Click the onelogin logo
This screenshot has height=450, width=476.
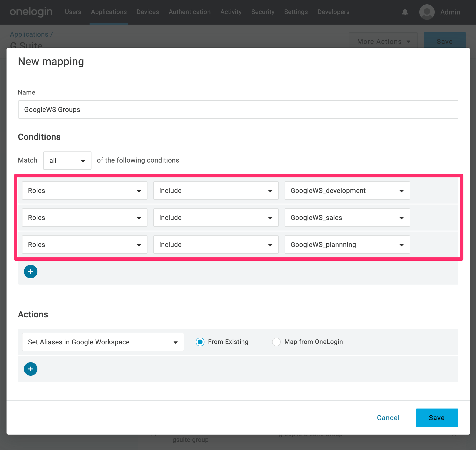[x=31, y=12]
